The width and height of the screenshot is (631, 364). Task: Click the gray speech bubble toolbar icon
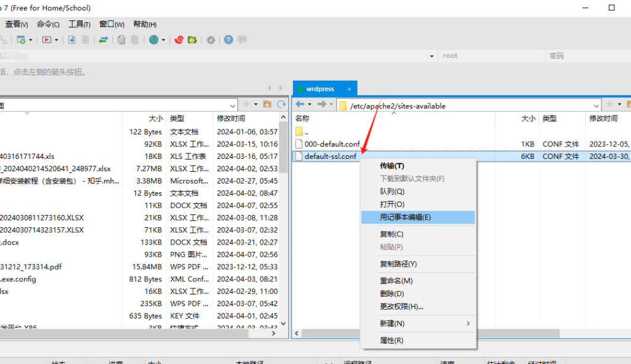point(242,40)
